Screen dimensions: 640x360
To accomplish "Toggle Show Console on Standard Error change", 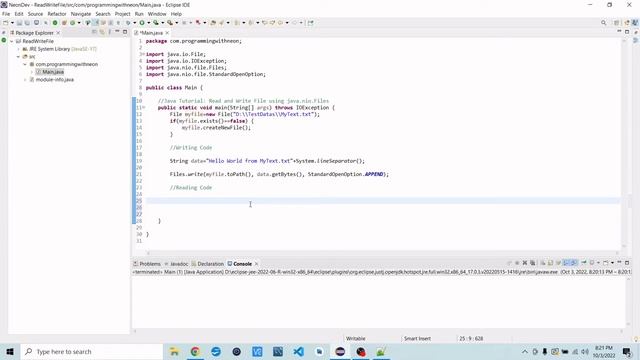I will [573, 263].
